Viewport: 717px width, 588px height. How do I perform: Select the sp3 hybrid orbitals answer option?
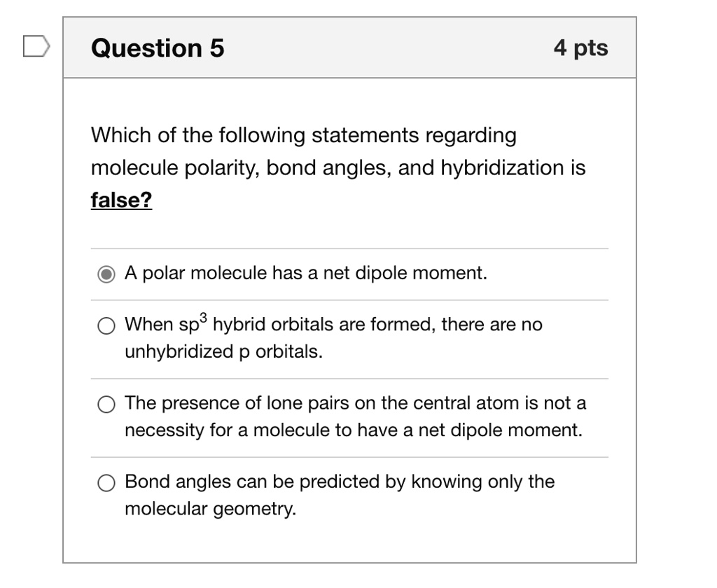coord(106,325)
